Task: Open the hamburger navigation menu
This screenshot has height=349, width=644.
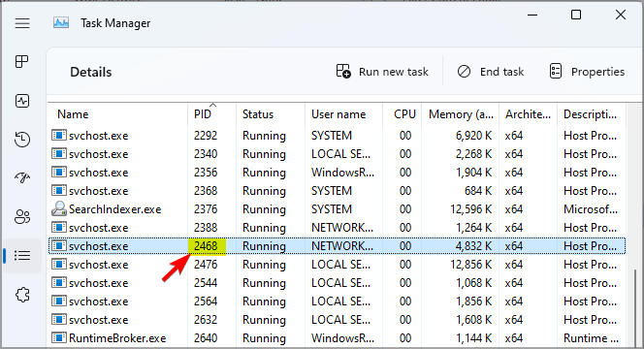Action: click(x=22, y=23)
